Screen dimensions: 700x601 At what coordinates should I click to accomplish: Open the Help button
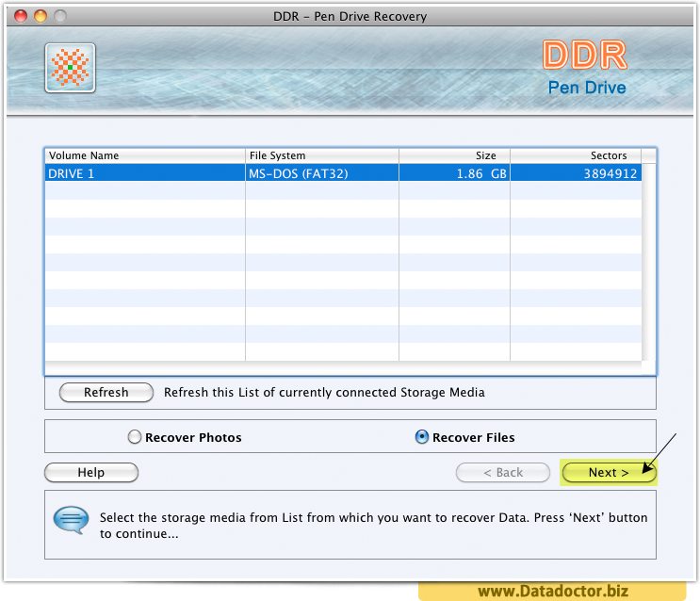pyautogui.click(x=91, y=472)
